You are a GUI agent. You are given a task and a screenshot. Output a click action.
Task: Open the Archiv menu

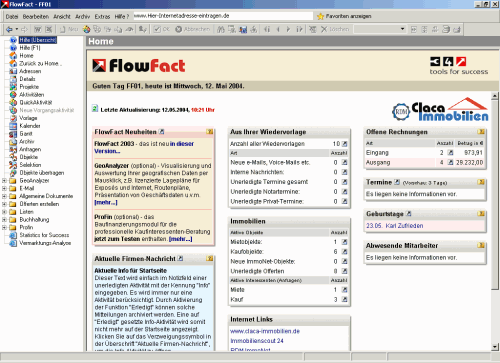point(82,16)
